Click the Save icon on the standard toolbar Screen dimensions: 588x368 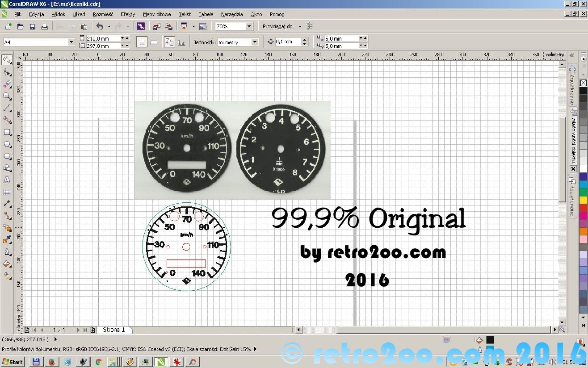coord(32,26)
